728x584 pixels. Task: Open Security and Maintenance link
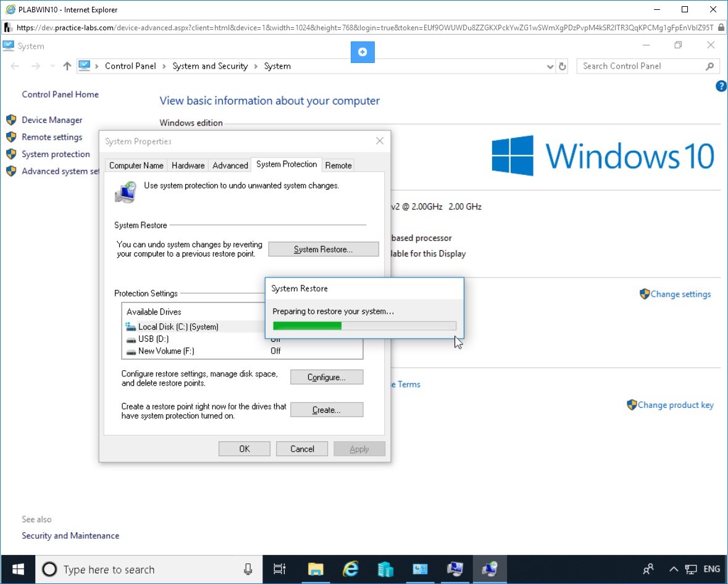[70, 536]
